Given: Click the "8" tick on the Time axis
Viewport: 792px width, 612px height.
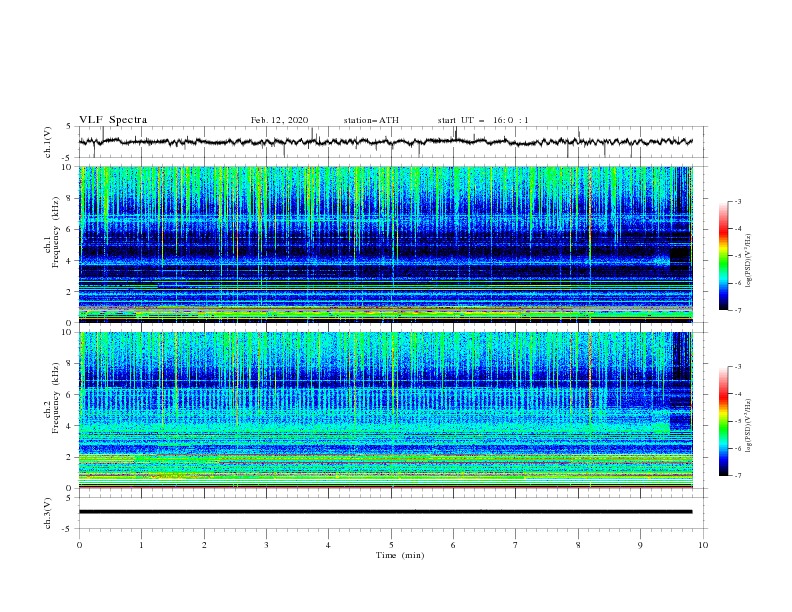Looking at the screenshot, I should coord(578,545).
